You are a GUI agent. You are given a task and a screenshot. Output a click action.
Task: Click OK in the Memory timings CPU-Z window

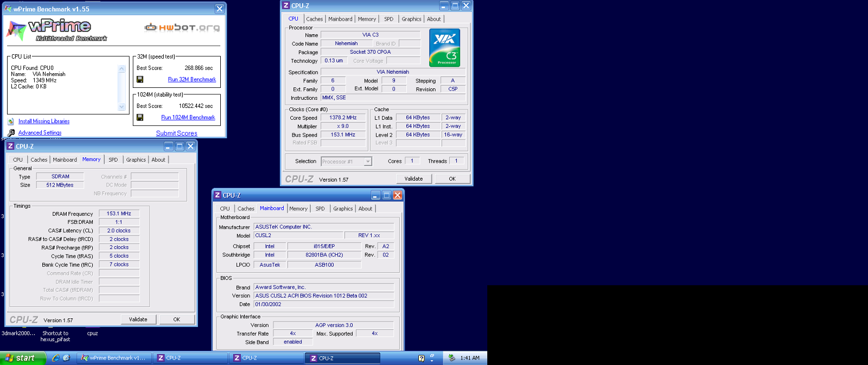click(176, 319)
